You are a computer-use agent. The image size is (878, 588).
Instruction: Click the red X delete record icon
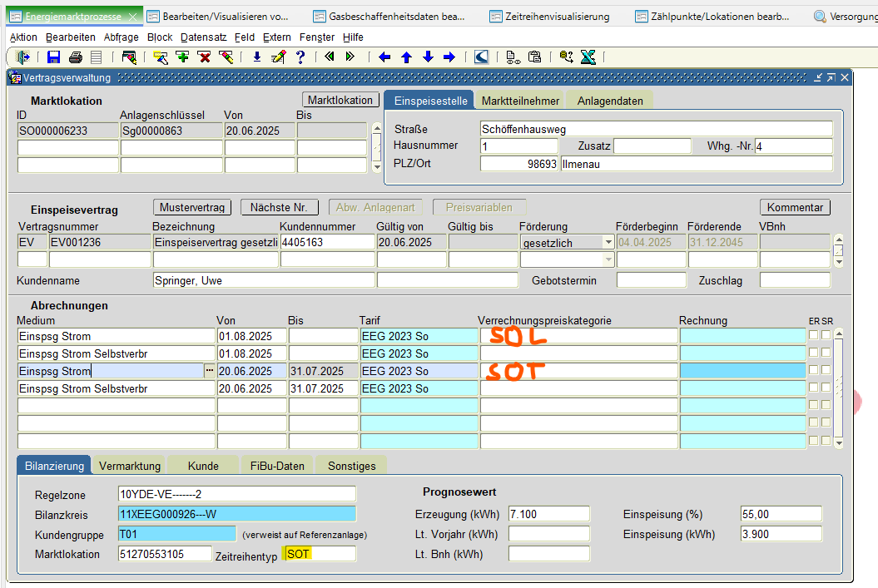pyautogui.click(x=204, y=57)
